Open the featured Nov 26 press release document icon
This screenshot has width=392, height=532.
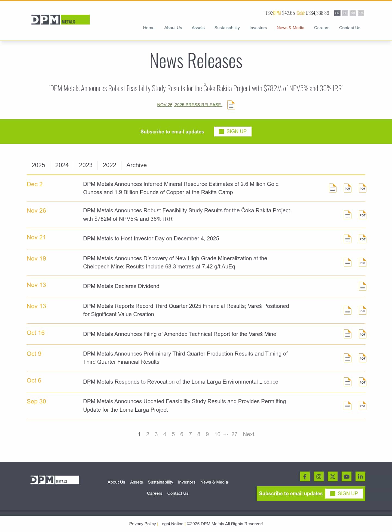231,105
